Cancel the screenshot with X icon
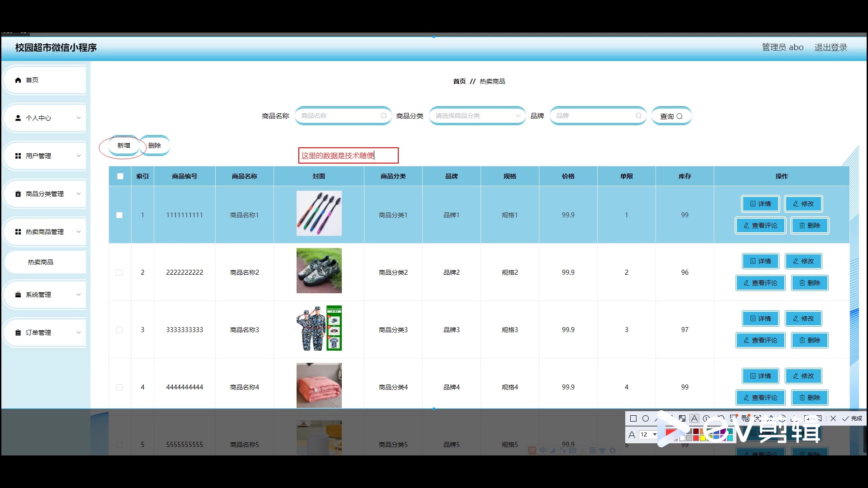Image resolution: width=868 pixels, height=488 pixels. click(x=833, y=418)
